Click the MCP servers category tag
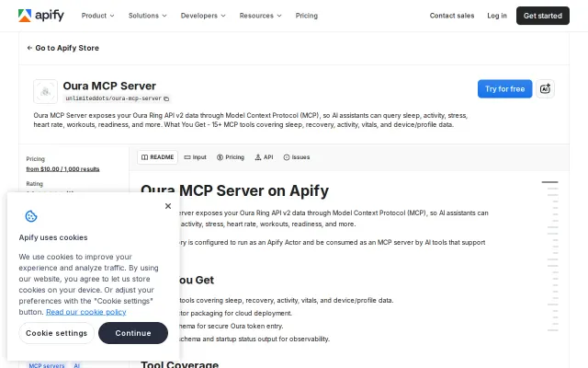588x368 pixels. click(x=47, y=365)
